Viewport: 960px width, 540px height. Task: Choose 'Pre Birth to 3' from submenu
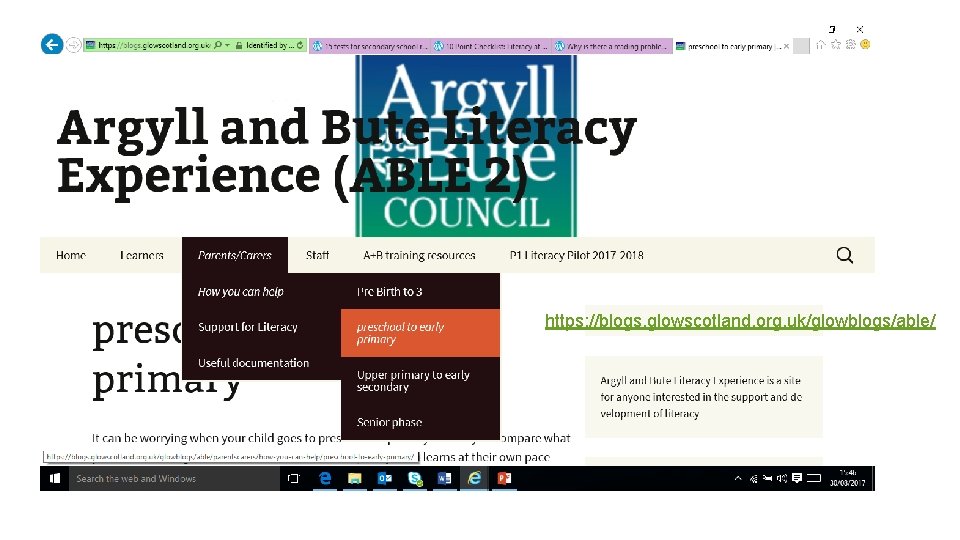389,292
